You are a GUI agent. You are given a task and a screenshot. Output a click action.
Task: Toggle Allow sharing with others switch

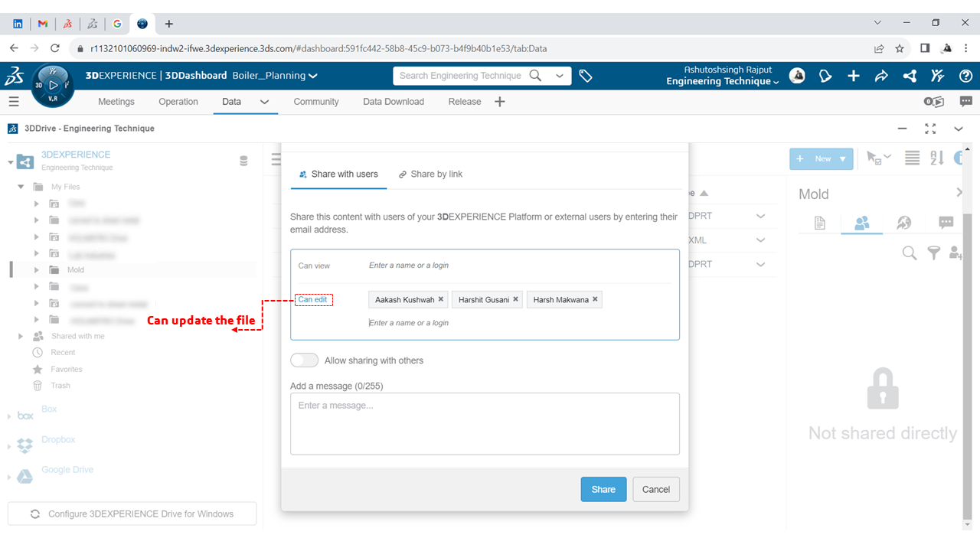[x=304, y=360]
